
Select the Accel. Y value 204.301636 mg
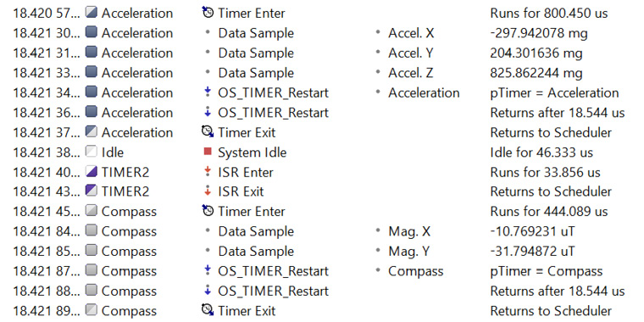[536, 53]
